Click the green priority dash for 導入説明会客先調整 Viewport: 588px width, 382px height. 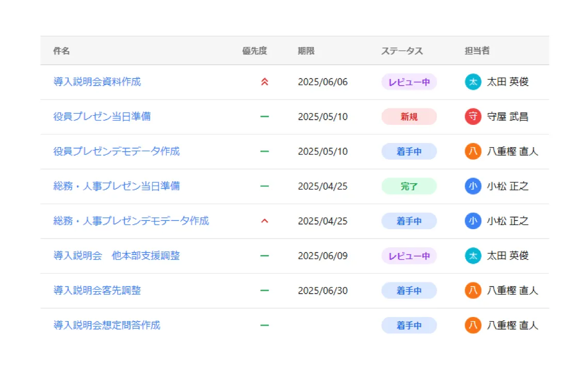coord(265,291)
